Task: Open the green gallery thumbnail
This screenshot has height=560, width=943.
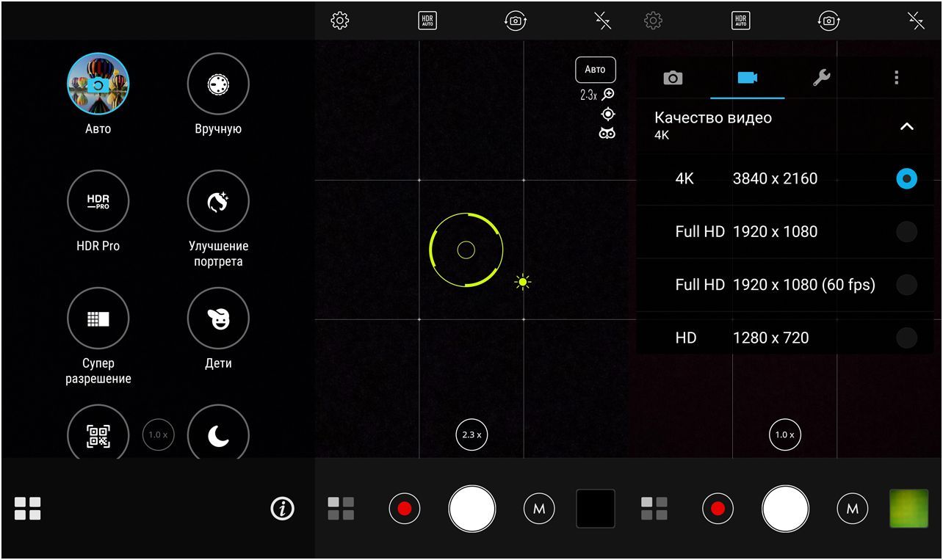Action: point(908,508)
